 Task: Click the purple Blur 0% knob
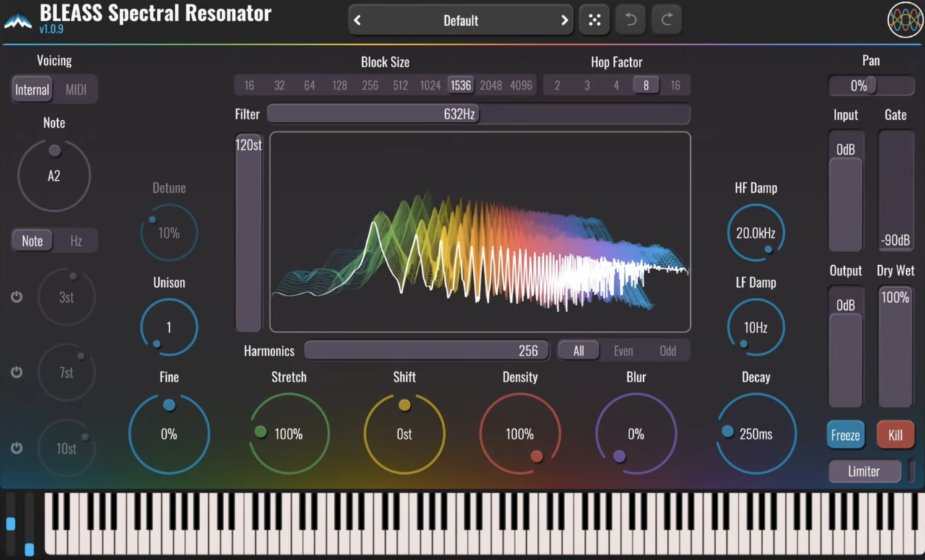pos(636,434)
